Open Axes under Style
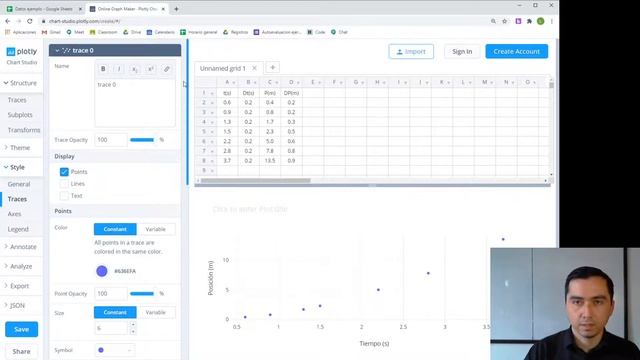 pyautogui.click(x=14, y=214)
